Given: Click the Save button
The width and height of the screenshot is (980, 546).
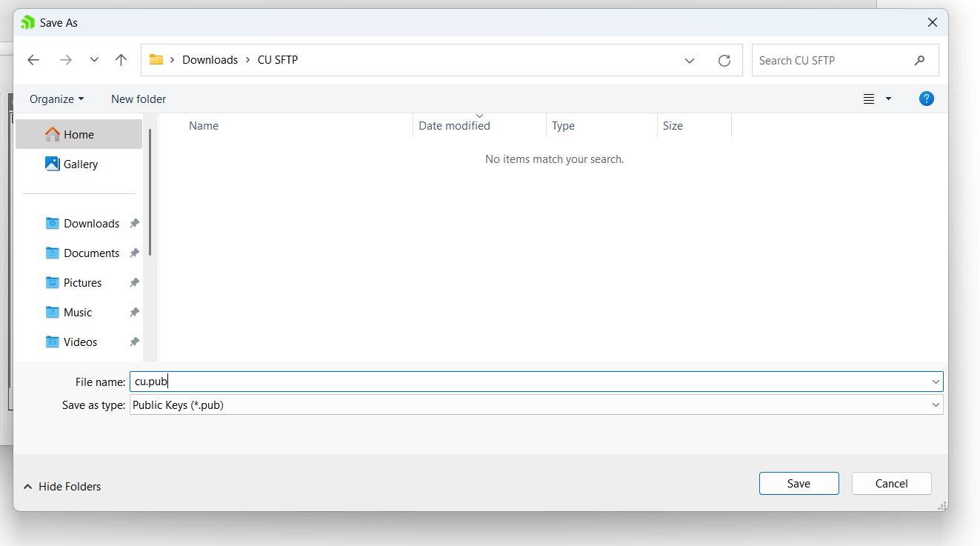Looking at the screenshot, I should tap(799, 483).
